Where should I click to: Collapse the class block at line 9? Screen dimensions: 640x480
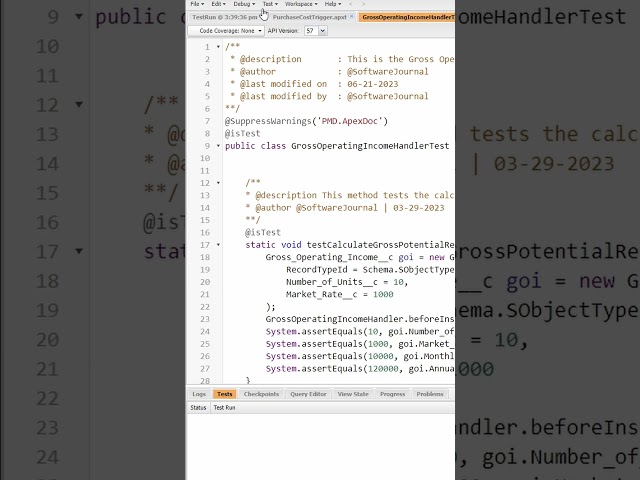coord(218,146)
